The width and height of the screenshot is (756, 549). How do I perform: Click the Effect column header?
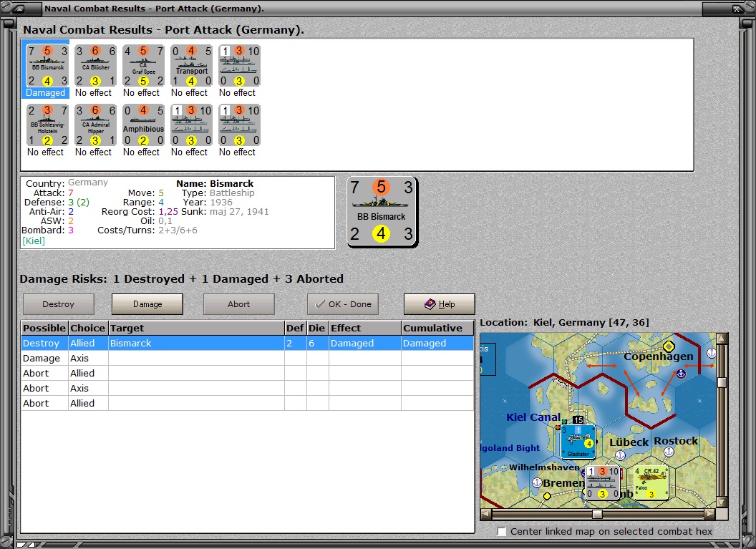pos(364,329)
